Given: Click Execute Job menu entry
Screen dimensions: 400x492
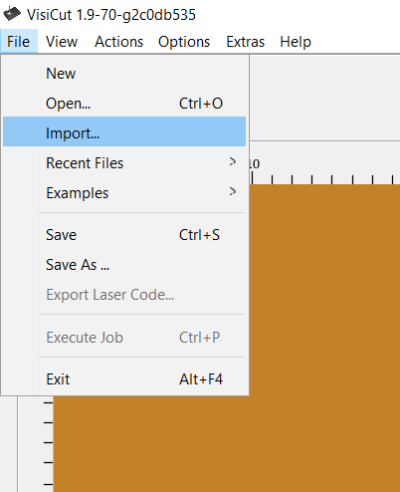Looking at the screenshot, I should [x=124, y=338].
